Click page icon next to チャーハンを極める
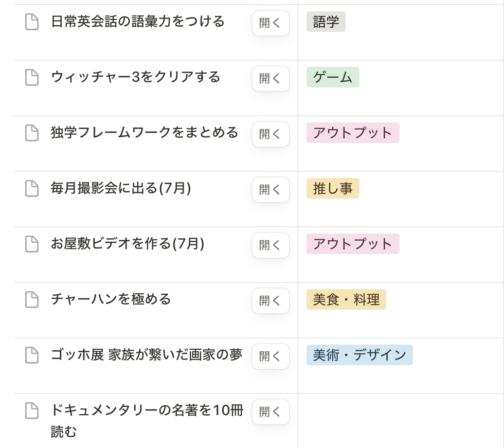This screenshot has height=447, width=504. click(32, 300)
